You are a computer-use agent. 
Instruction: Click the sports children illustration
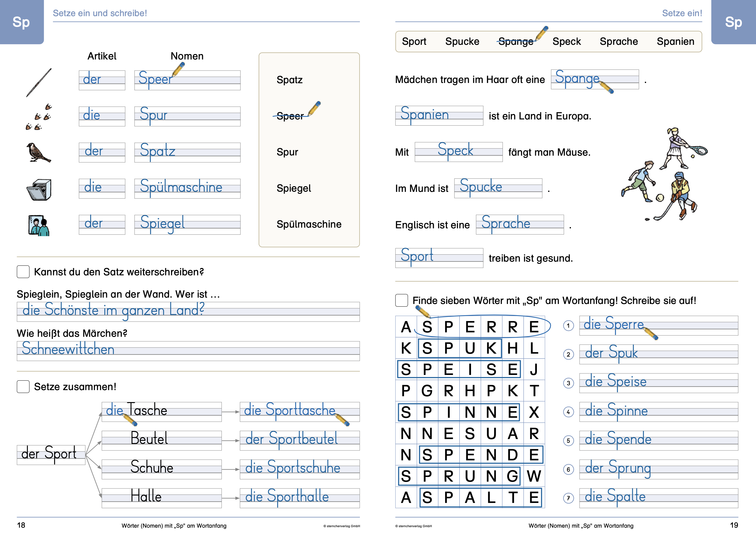coord(664,174)
